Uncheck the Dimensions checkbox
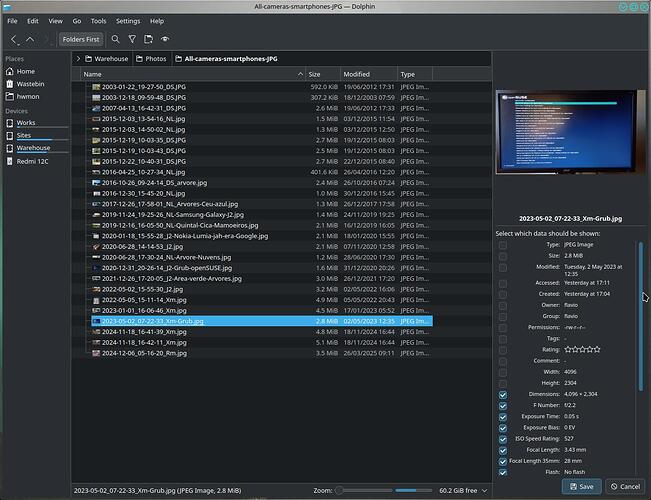Viewport: 651px width, 500px height. click(503, 394)
